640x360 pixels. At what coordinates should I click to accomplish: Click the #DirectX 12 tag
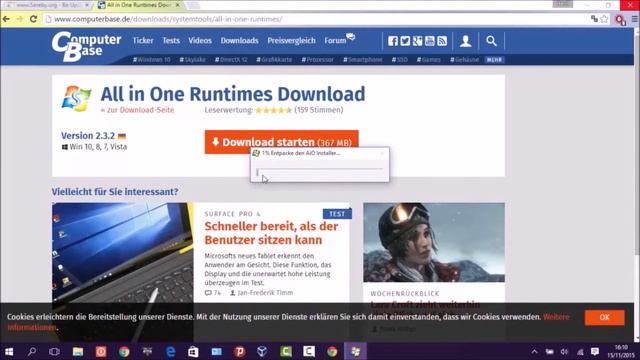[231, 60]
